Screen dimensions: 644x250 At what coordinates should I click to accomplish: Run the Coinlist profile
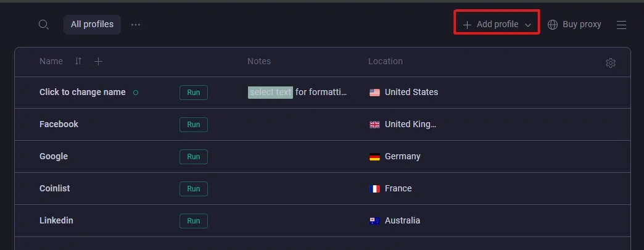click(194, 188)
